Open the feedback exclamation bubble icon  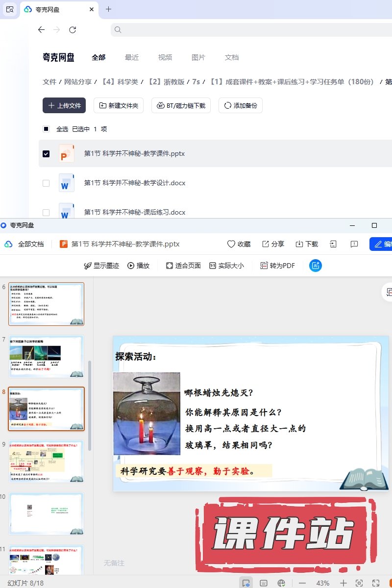pyautogui.click(x=354, y=244)
